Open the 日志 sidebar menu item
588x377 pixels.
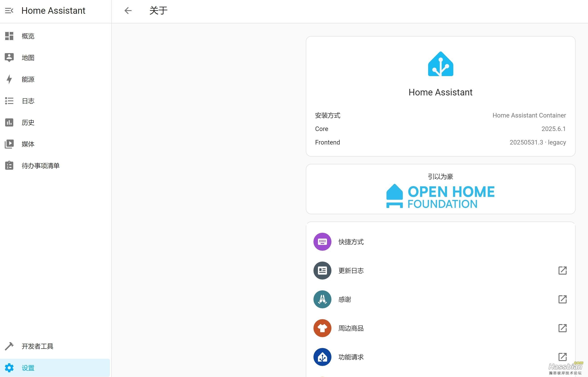click(x=55, y=101)
